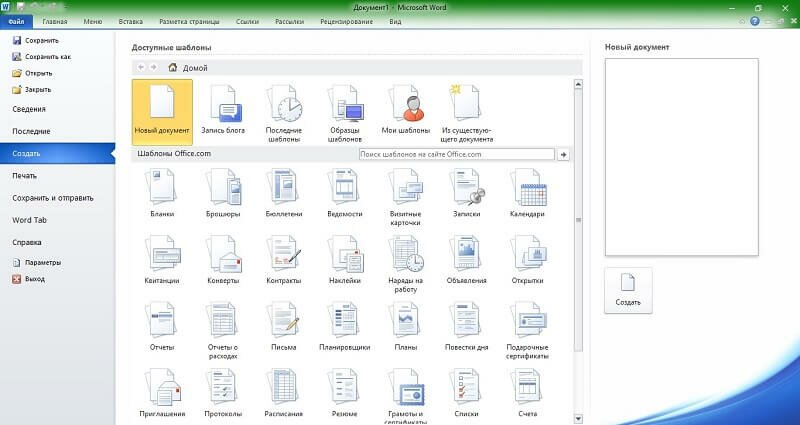Viewport: 800px width, 425px height.
Task: Open the Записки template category
Action: pyautogui.click(x=467, y=193)
